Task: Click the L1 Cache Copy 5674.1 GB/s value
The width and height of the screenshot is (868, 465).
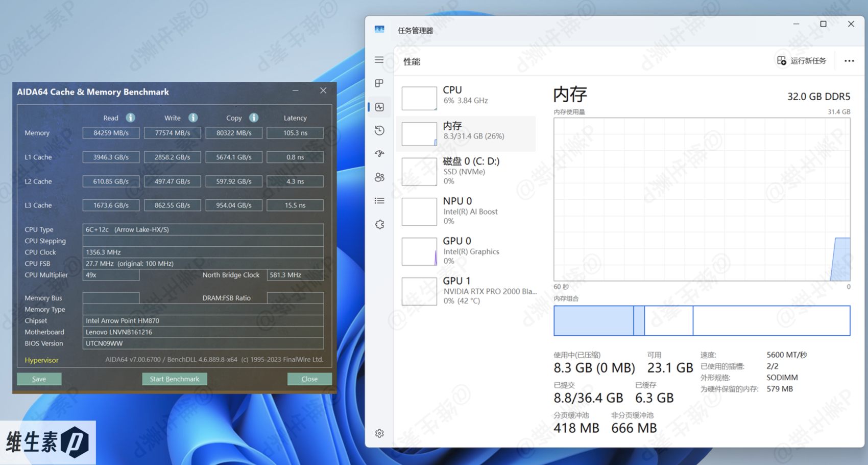Action: point(234,157)
